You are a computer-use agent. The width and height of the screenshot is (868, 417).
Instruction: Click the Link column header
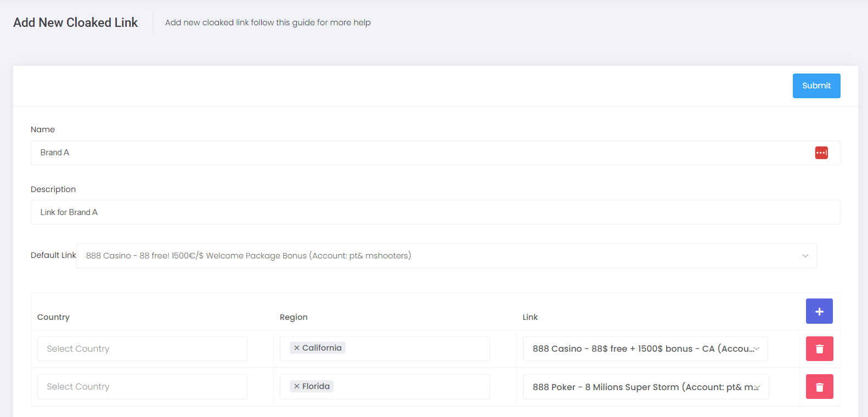click(530, 317)
